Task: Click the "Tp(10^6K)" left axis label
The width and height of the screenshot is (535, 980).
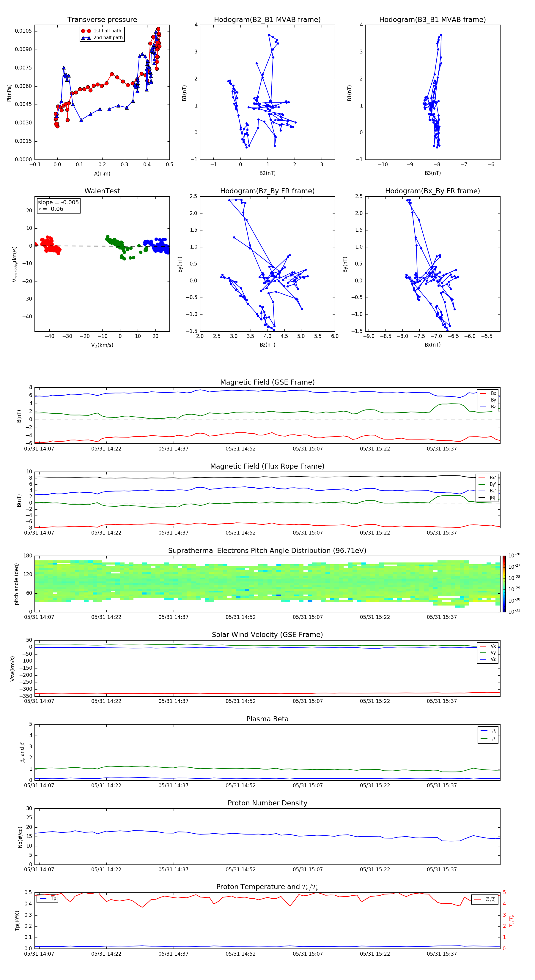Action: (17, 921)
